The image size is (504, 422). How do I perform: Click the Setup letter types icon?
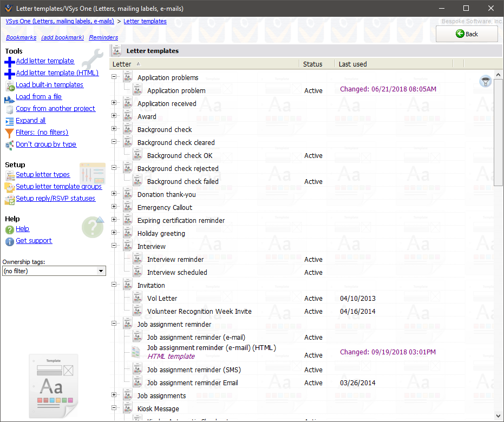pyautogui.click(x=9, y=175)
